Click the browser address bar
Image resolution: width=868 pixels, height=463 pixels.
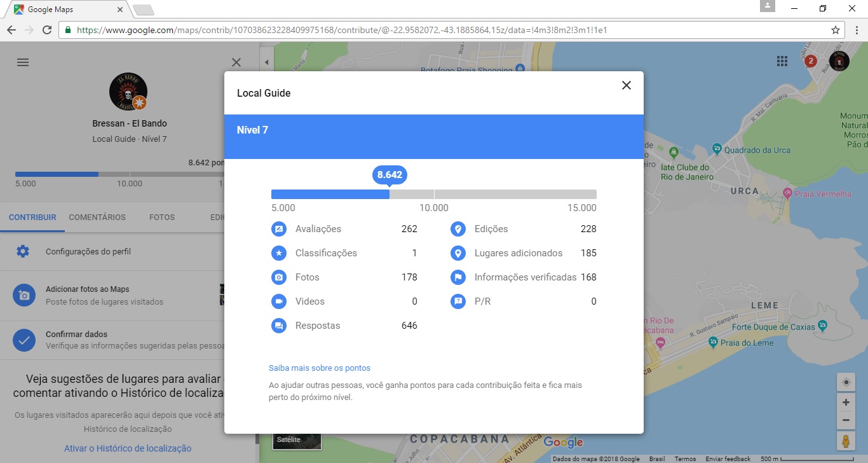pos(451,30)
